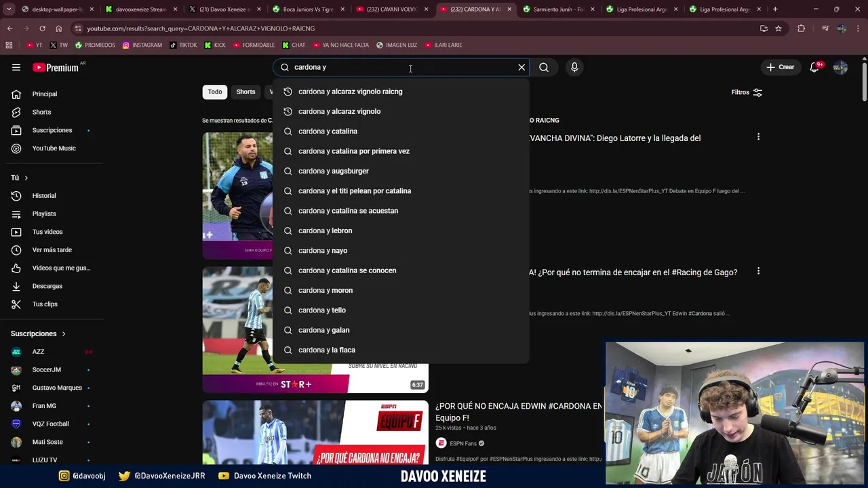The width and height of the screenshot is (868, 488).
Task: Open Historial in the sidebar
Action: [44, 196]
